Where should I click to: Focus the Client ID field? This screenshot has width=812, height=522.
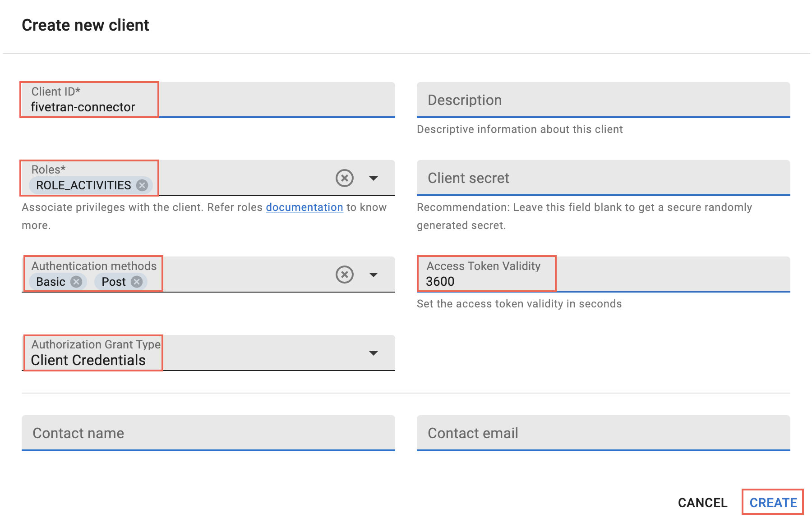pos(208,100)
